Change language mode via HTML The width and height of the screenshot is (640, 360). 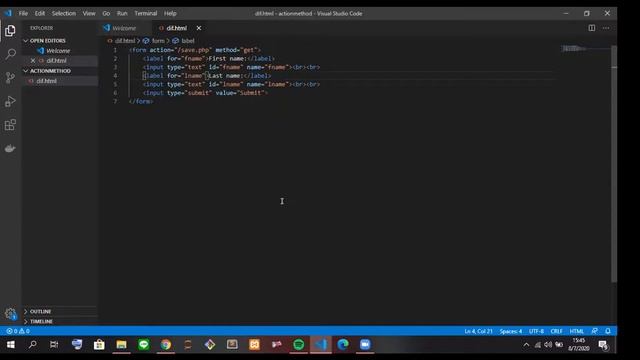[x=576, y=331]
